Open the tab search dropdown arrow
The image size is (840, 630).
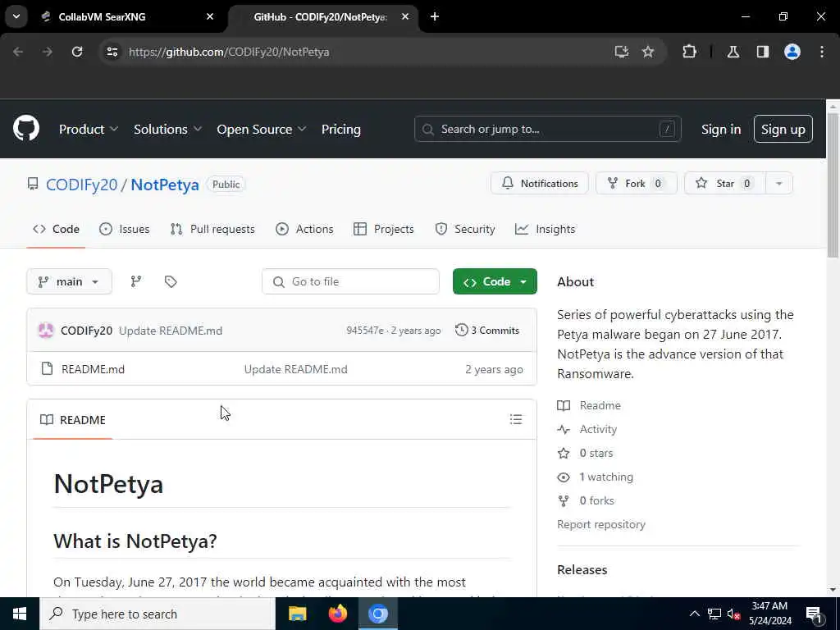pos(16,16)
